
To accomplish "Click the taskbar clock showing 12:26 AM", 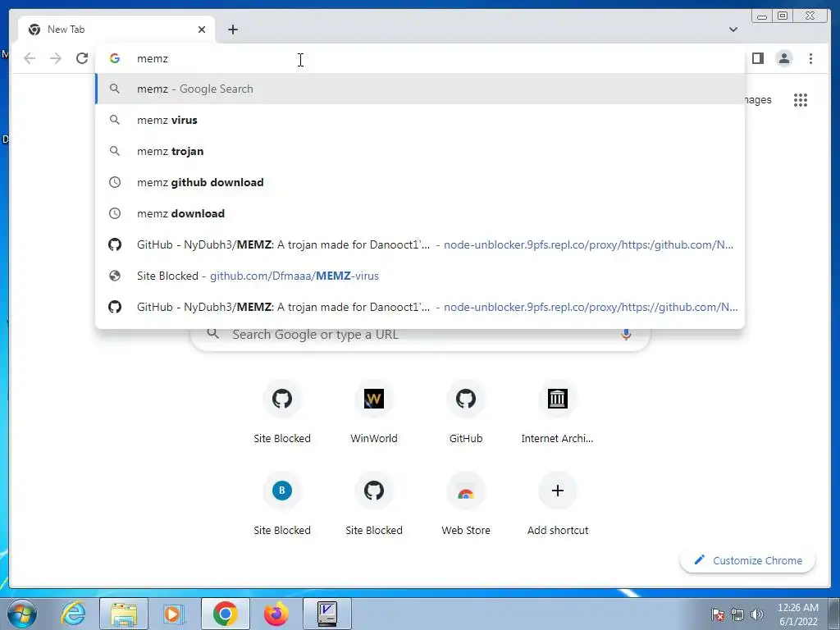I will click(x=797, y=614).
